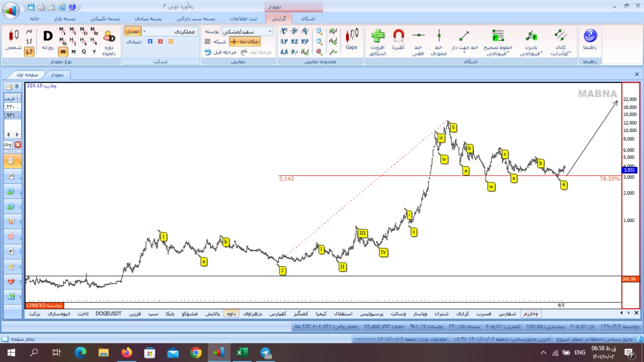Select the Elliott wave label 5 marker
The height and width of the screenshot is (362, 644).
point(453,127)
